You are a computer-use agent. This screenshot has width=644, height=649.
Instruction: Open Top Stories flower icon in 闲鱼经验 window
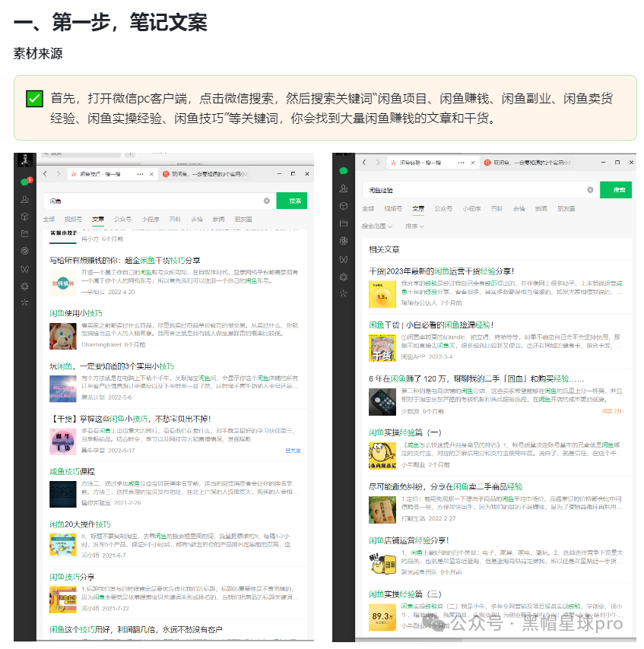click(344, 277)
